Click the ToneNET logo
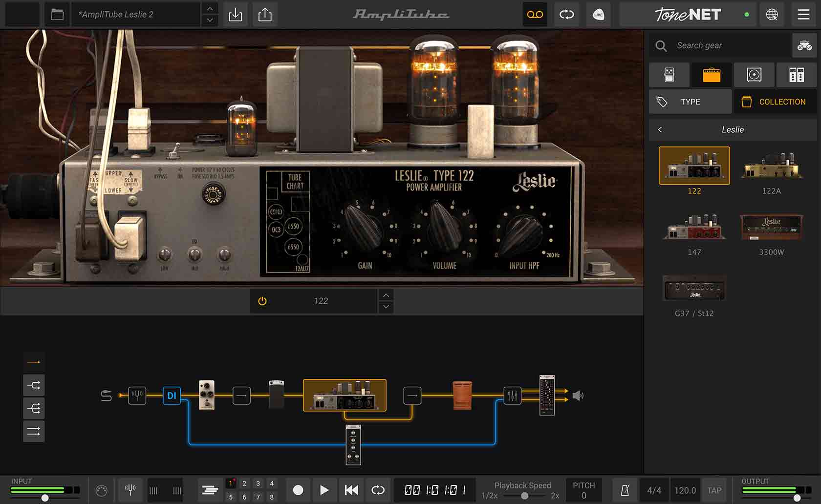The image size is (821, 504). click(x=688, y=14)
